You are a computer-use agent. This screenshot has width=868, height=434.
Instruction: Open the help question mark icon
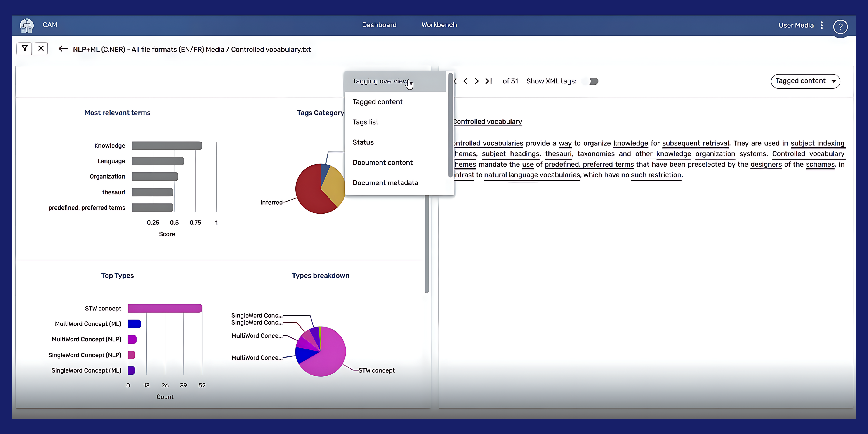coord(840,27)
